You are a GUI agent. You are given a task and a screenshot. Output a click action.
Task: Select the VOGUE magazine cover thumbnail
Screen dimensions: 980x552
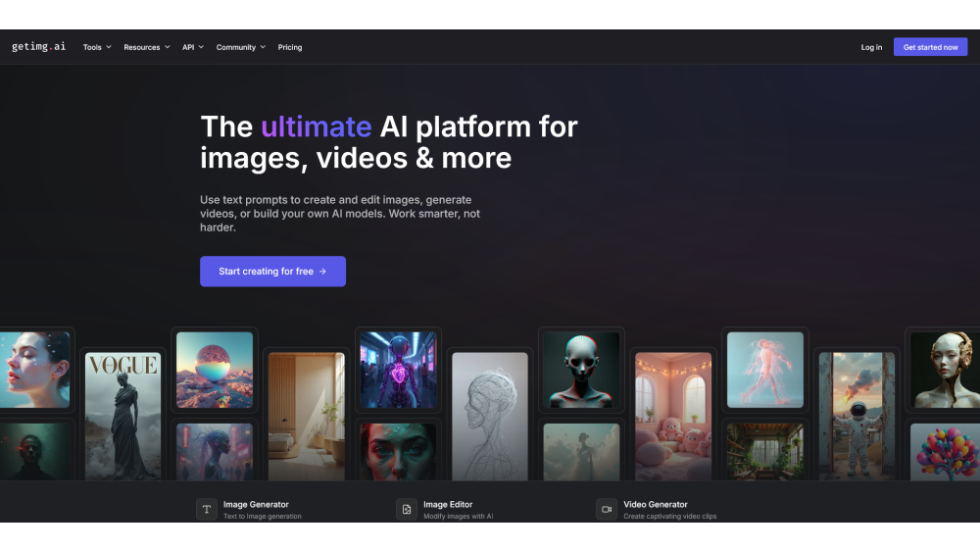(122, 417)
